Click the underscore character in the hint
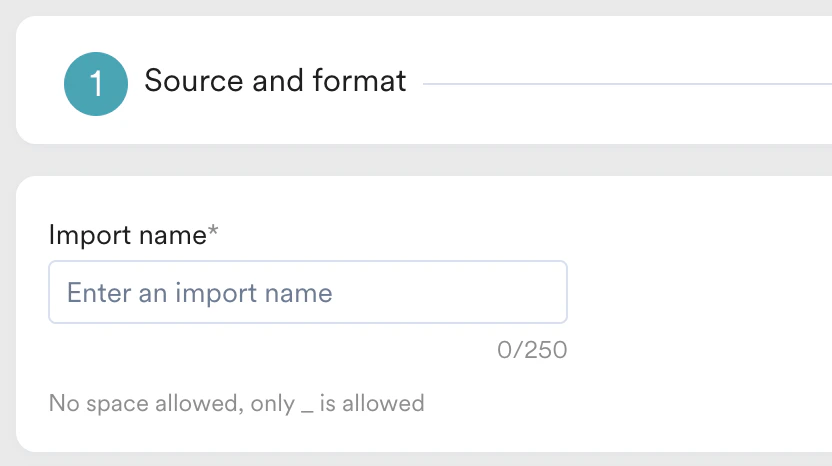The image size is (832, 466). 307,409
